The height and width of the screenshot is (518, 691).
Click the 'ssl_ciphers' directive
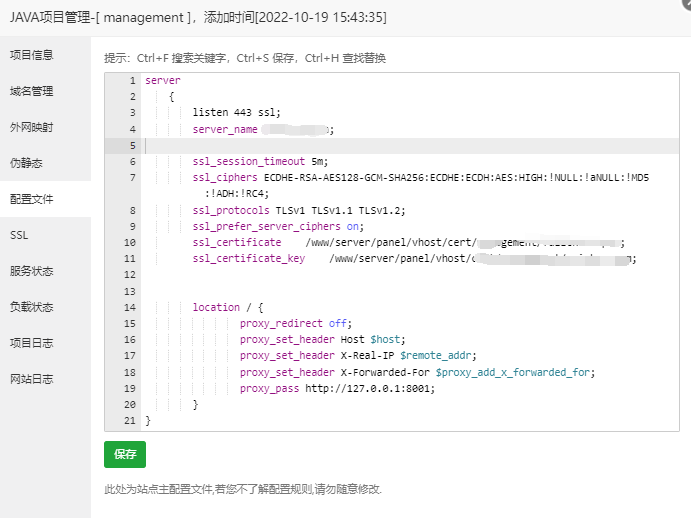tap(225, 178)
